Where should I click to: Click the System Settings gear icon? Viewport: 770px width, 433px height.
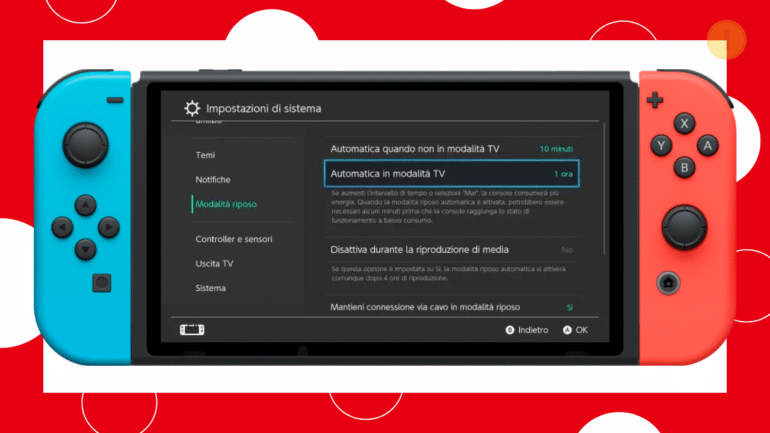(192, 108)
